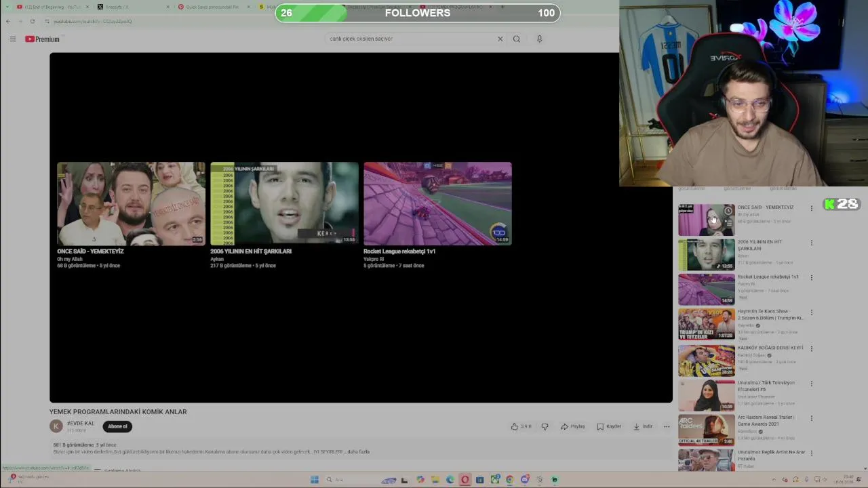Open sidebar 2006 YILININ EN HİT ŞARKILARI title
The width and height of the screenshot is (868, 488).
coord(760,245)
